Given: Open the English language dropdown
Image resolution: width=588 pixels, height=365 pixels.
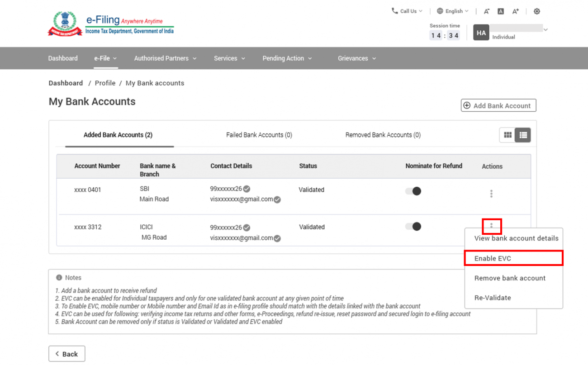Looking at the screenshot, I should (452, 11).
